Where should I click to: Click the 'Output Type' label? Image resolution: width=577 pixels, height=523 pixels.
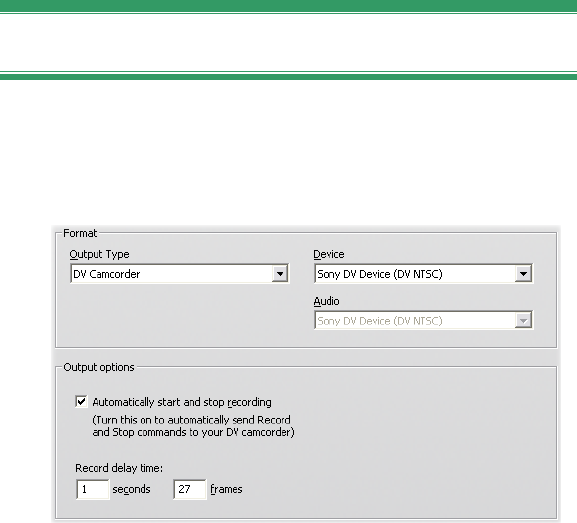[99, 254]
